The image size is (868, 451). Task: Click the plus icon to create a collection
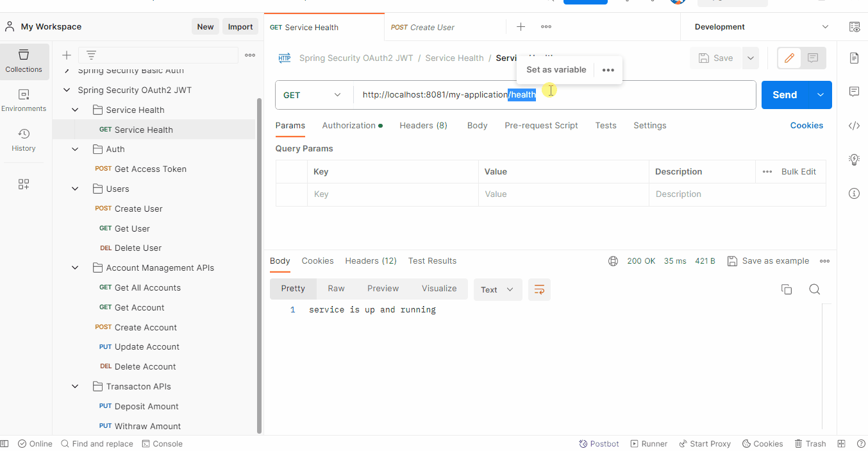coord(67,55)
